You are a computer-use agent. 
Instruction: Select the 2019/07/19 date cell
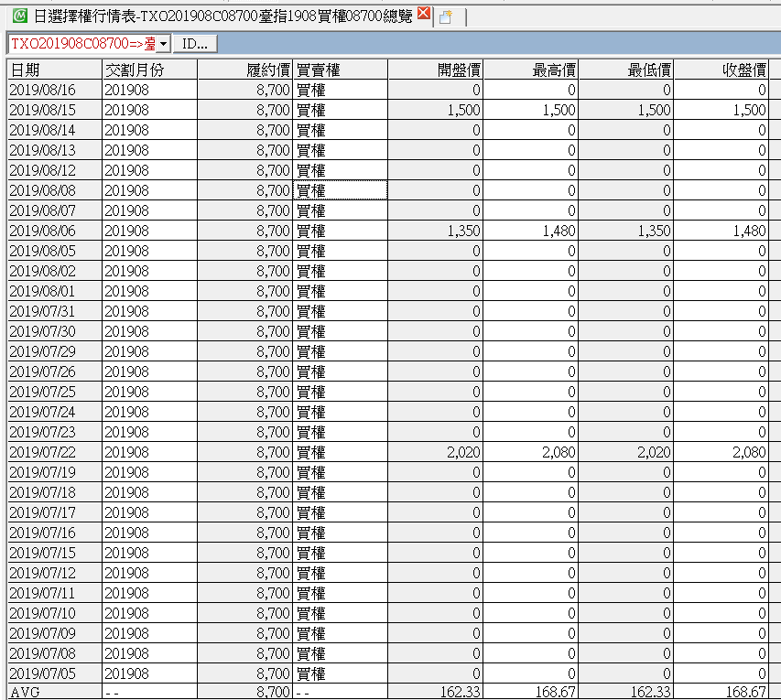pyautogui.click(x=54, y=472)
